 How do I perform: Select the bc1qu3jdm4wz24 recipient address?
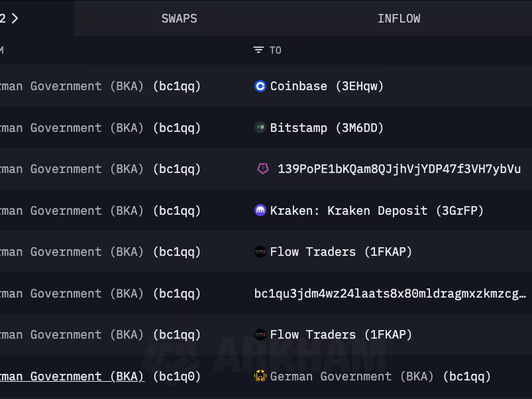[390, 293]
